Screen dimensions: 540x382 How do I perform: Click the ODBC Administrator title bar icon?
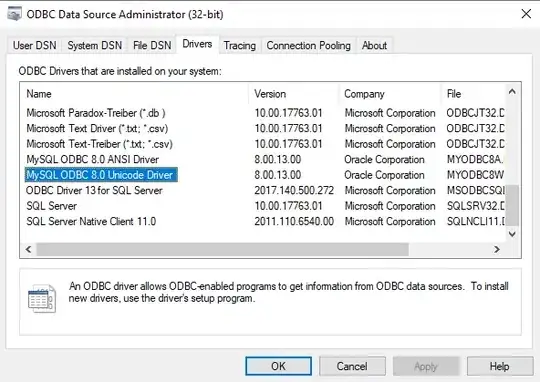pos(14,14)
